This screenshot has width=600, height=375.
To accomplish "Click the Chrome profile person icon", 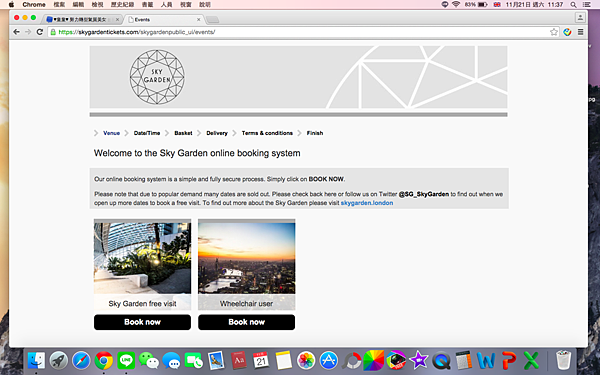I will (x=580, y=17).
